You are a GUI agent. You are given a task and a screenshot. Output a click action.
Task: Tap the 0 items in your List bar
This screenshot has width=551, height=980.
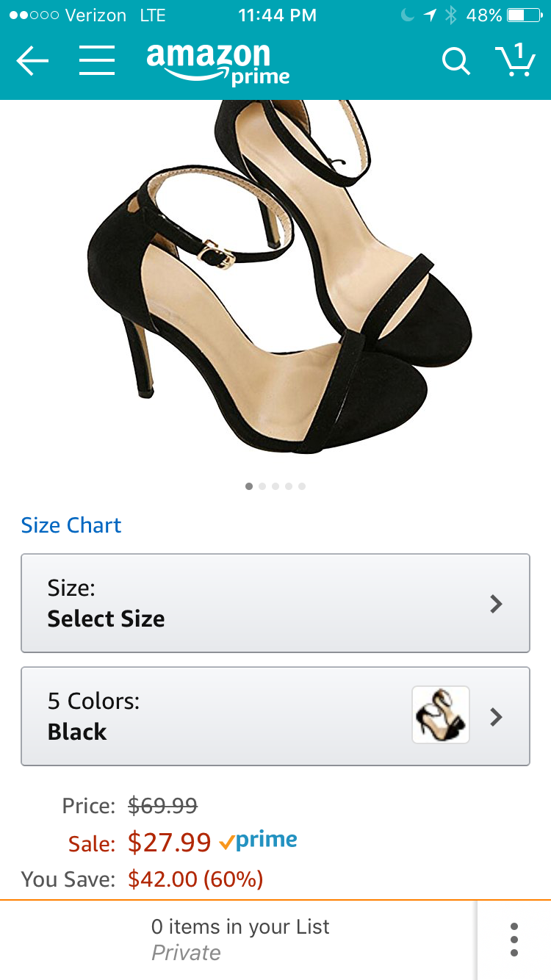pyautogui.click(x=240, y=940)
